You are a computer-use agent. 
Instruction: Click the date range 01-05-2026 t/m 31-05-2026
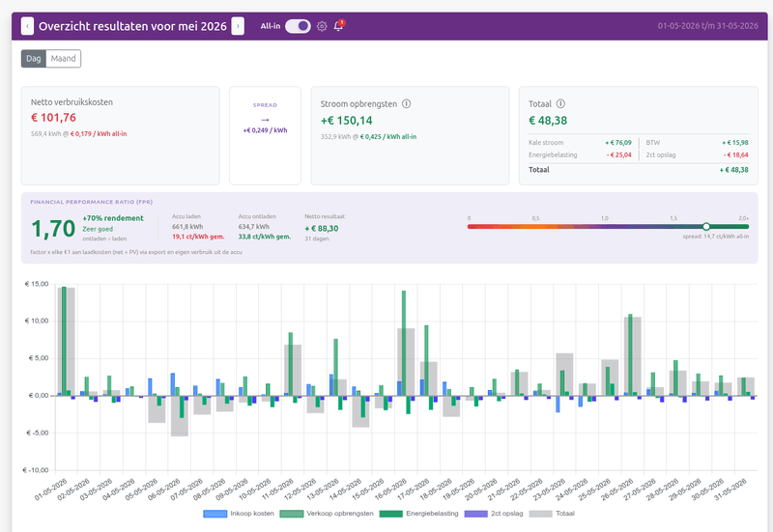tap(708, 26)
